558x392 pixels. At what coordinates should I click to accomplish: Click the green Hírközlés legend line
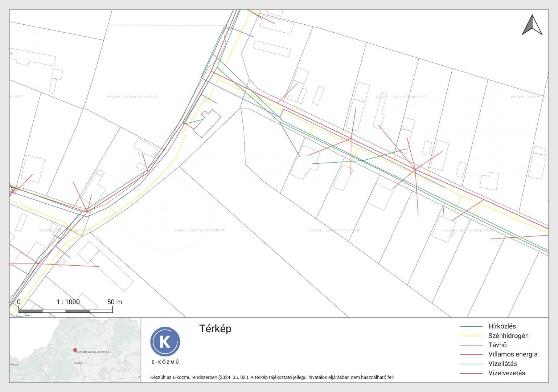click(x=471, y=327)
